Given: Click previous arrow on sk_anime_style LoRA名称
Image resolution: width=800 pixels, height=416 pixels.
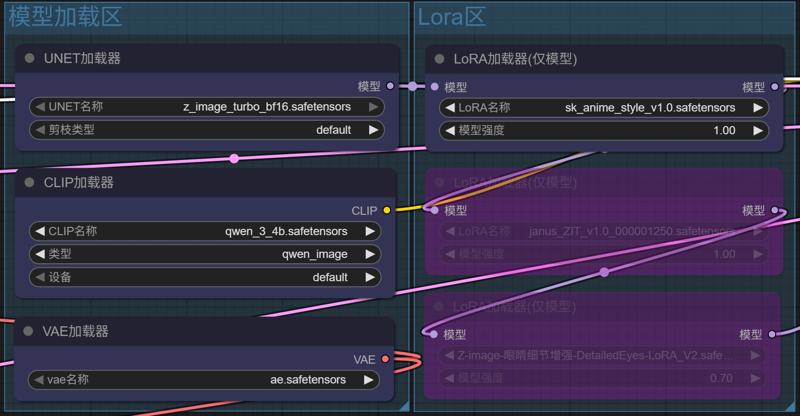Looking at the screenshot, I should coord(449,108).
